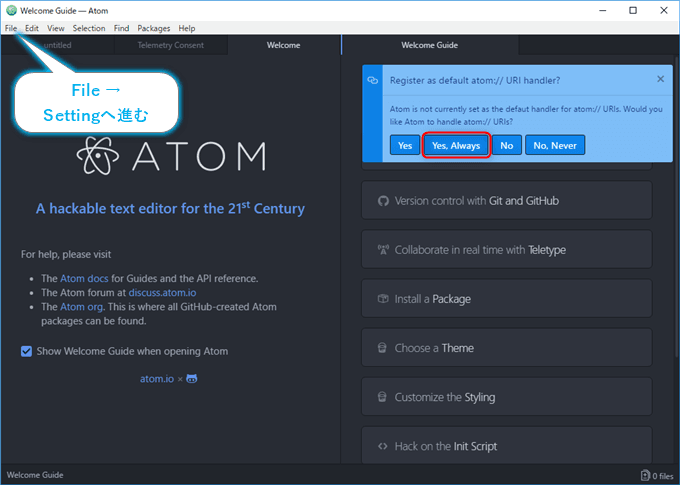Switch to the Telemetry Consent tab
This screenshot has width=680, height=485.
tap(170, 45)
